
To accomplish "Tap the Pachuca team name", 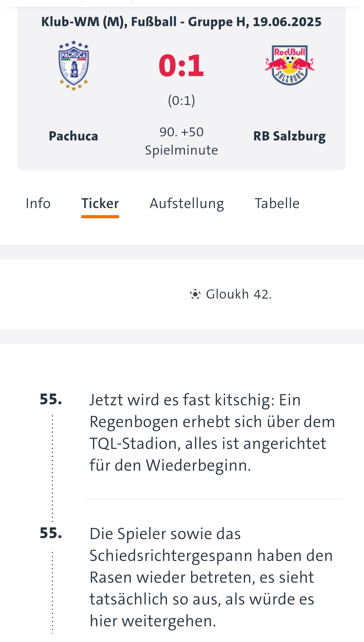I will coord(73,136).
